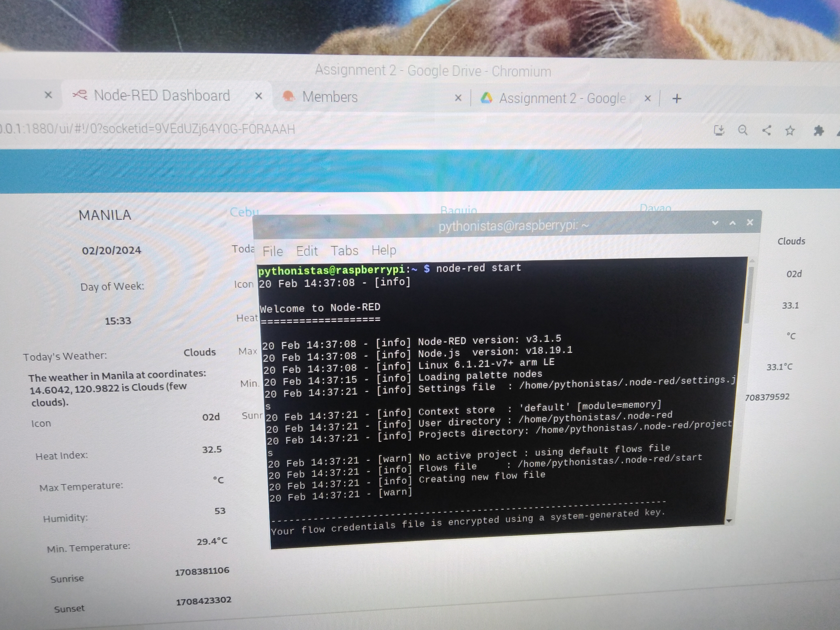Click Manila's Today's Weather label
The image size is (840, 630).
[65, 356]
